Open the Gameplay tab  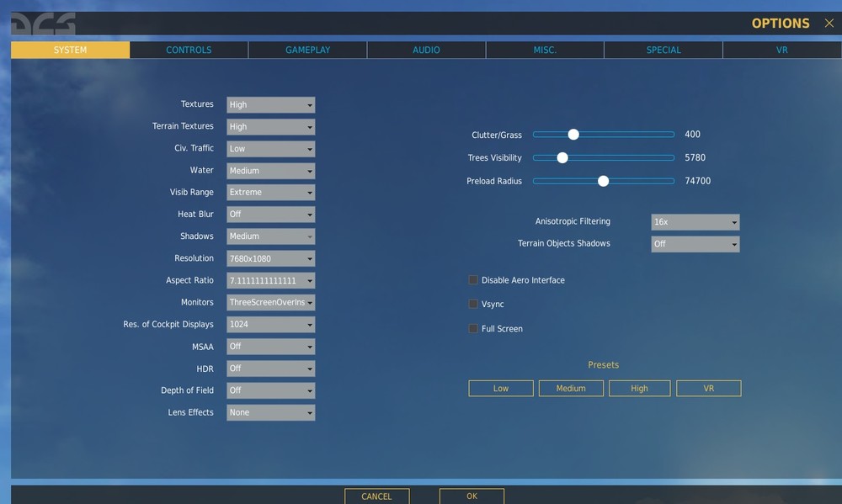click(307, 50)
